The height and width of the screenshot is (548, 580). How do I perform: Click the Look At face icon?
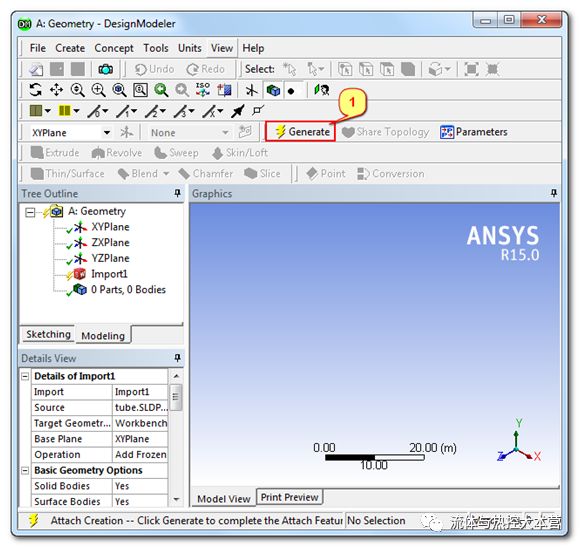[224, 90]
